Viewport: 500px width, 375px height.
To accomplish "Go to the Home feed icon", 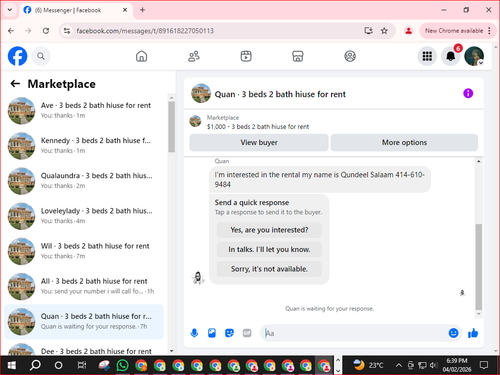I will click(x=141, y=56).
